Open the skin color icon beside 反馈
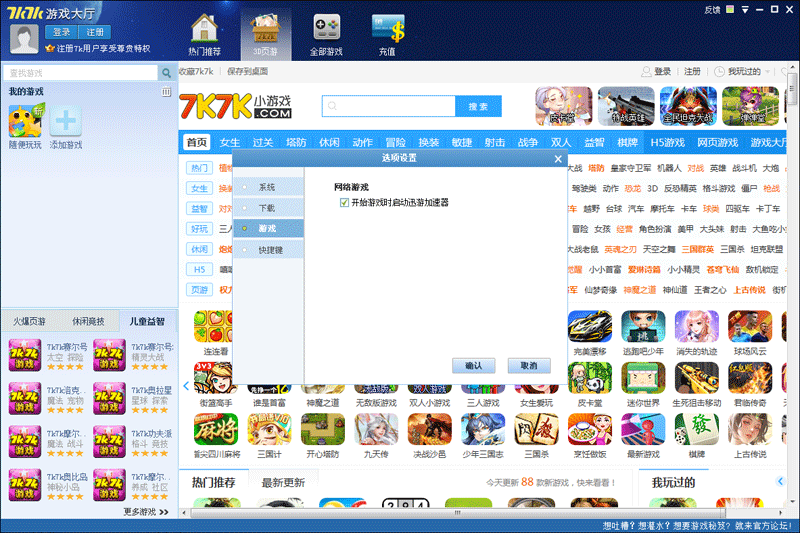This screenshot has width=800, height=533. (x=730, y=9)
